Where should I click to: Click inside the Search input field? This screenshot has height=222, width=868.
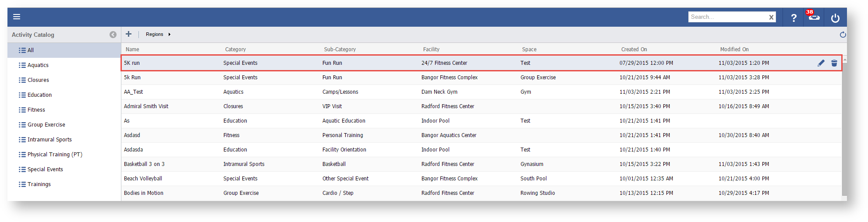point(727,17)
